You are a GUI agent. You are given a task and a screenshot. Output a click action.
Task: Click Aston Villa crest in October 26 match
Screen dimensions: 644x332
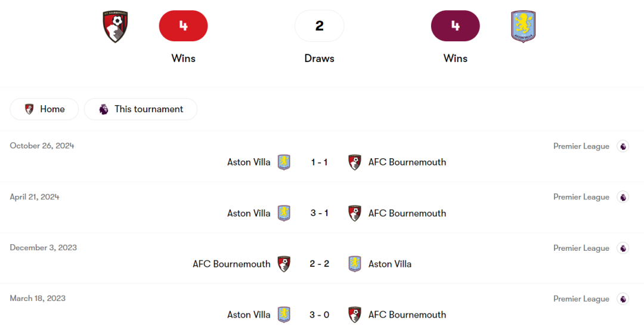pos(284,162)
